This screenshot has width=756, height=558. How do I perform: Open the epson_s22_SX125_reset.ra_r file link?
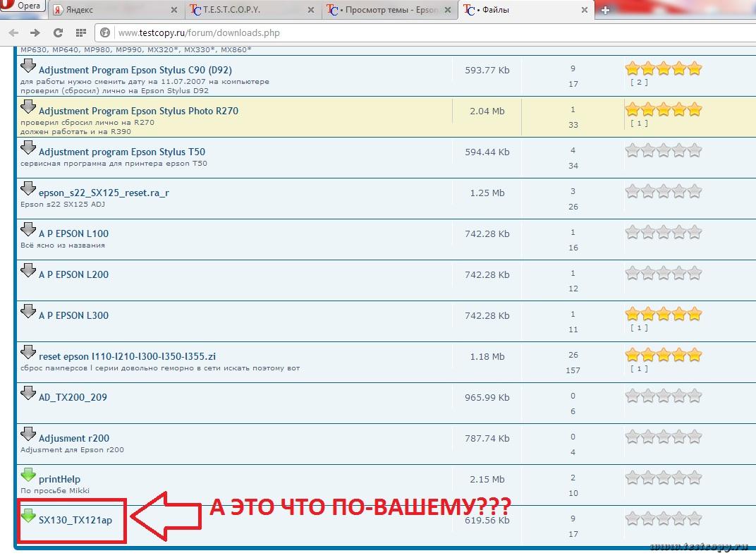(x=104, y=193)
